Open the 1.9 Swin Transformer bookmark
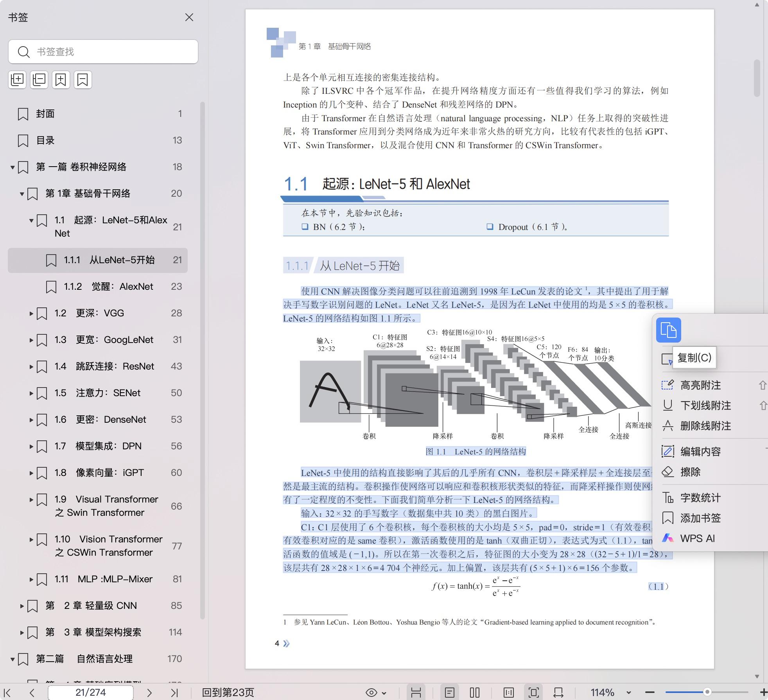 98,506
